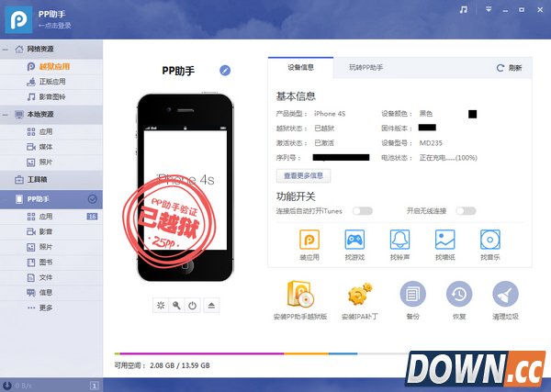551x392 pixels.
Task: Open 应用 under PP助手 device
Action: (51, 217)
